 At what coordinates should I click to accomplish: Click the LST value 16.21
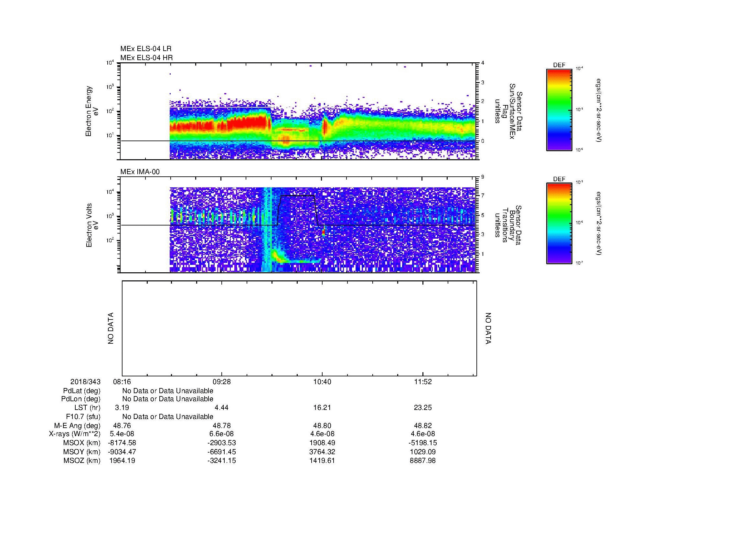(x=322, y=408)
